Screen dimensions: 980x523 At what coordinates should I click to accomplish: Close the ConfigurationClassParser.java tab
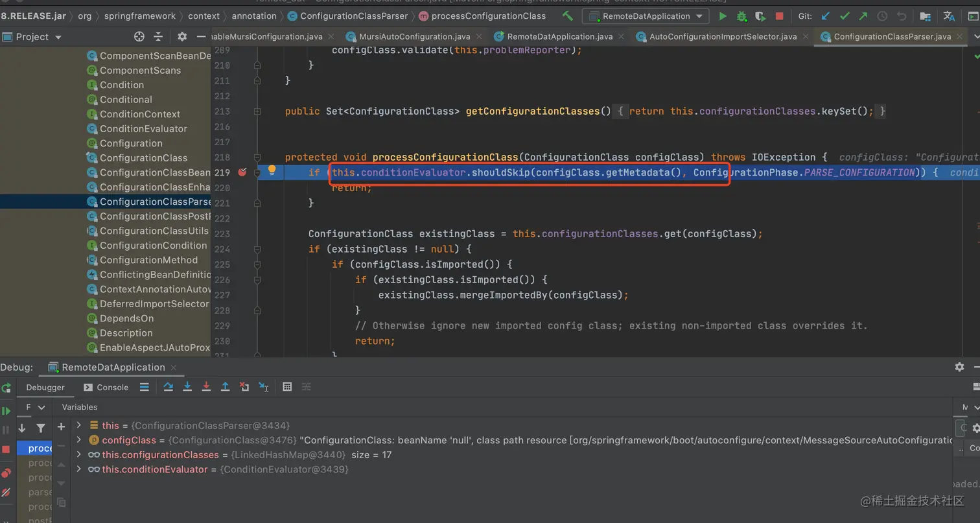pos(959,37)
